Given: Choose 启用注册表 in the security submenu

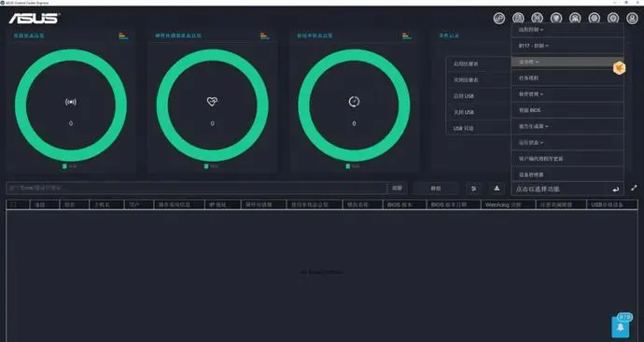Looking at the screenshot, I should pos(479,64).
